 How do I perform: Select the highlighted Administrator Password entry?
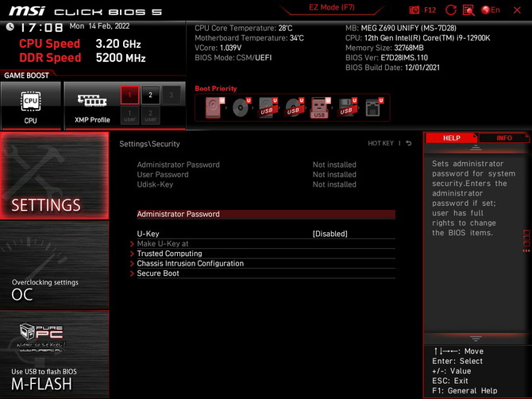266,215
